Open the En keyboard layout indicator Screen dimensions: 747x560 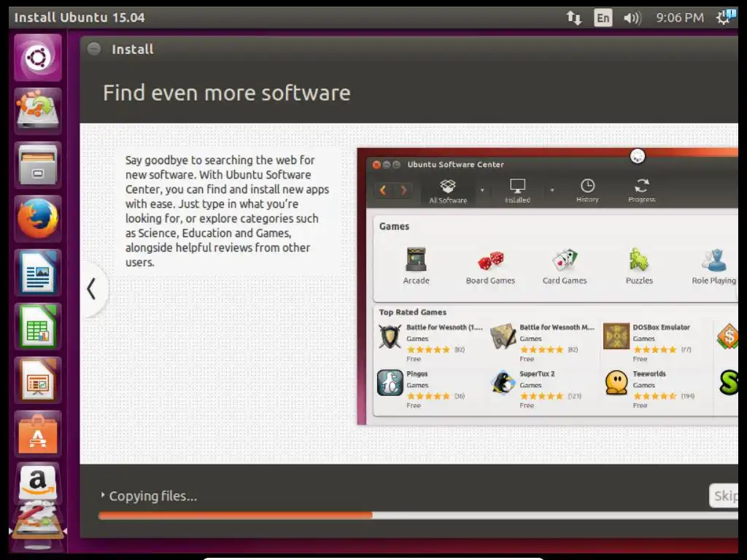click(603, 17)
